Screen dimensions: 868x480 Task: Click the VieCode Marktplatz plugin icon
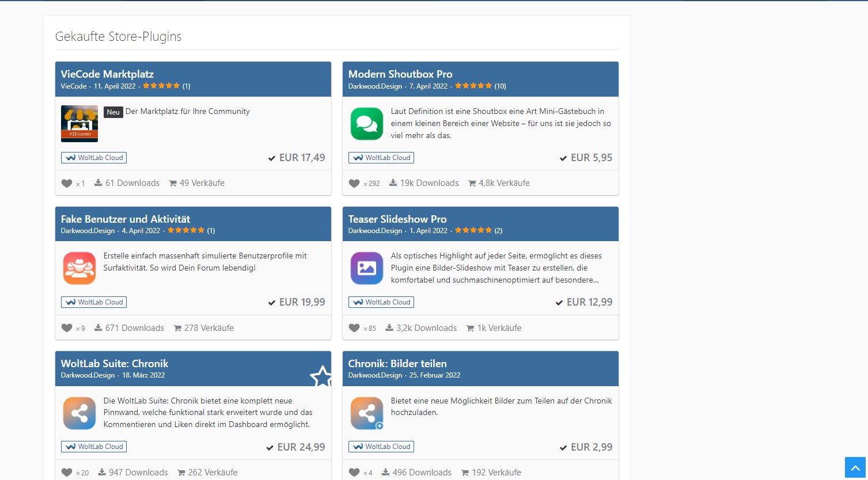pos(79,124)
